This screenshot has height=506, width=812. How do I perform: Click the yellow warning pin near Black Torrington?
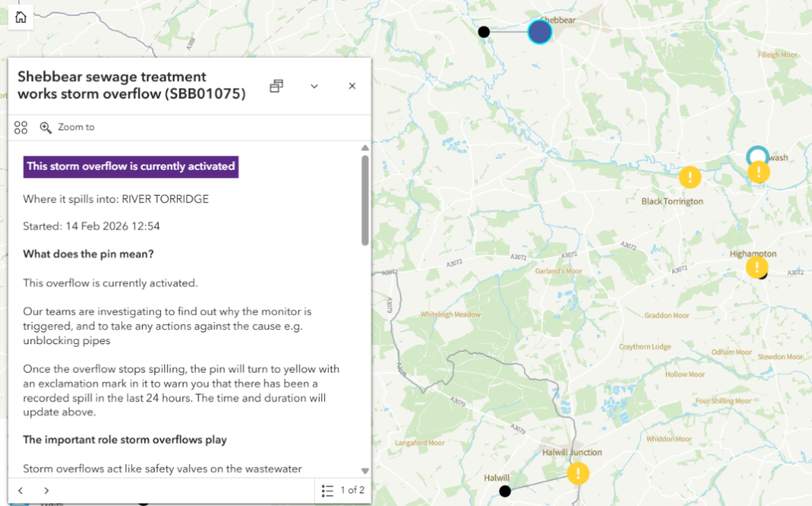pyautogui.click(x=690, y=176)
